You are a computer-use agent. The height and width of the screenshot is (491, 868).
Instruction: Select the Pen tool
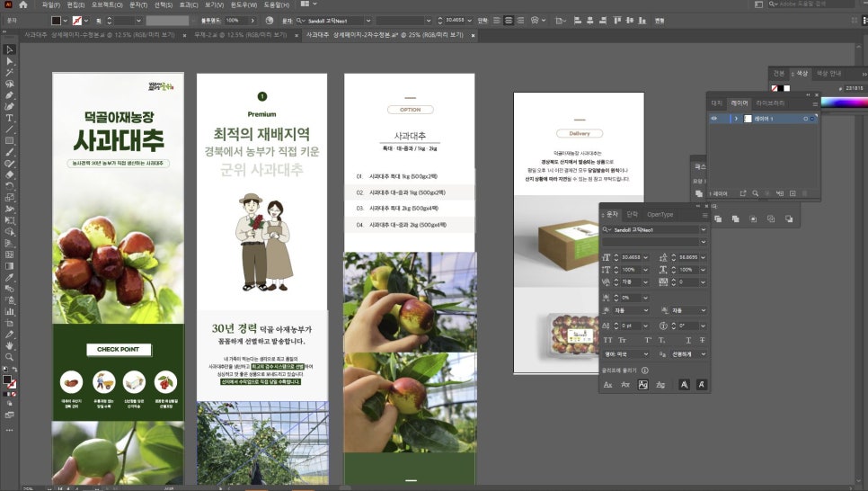pyautogui.click(x=9, y=94)
